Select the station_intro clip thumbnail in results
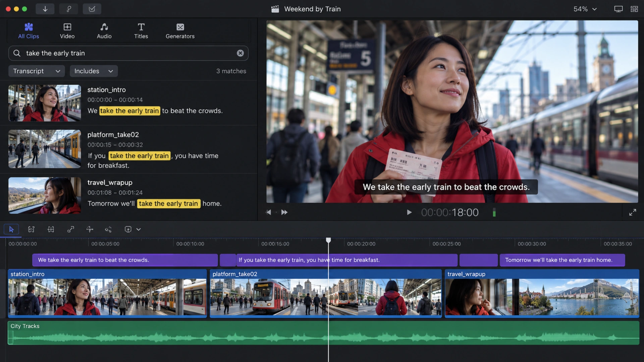 point(45,103)
